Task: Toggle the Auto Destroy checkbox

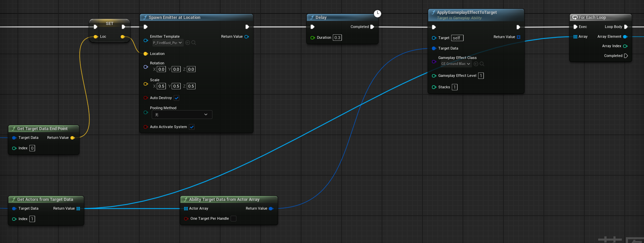Action: point(176,98)
